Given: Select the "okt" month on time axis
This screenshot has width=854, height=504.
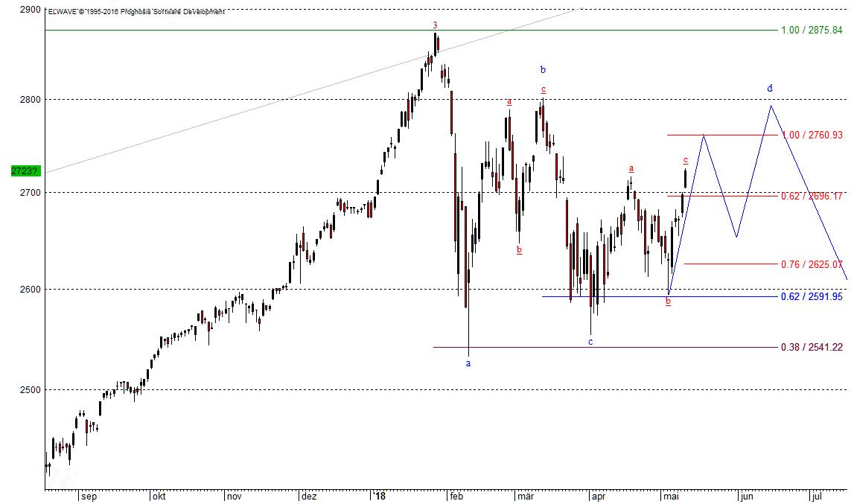Looking at the screenshot, I should 159,497.
